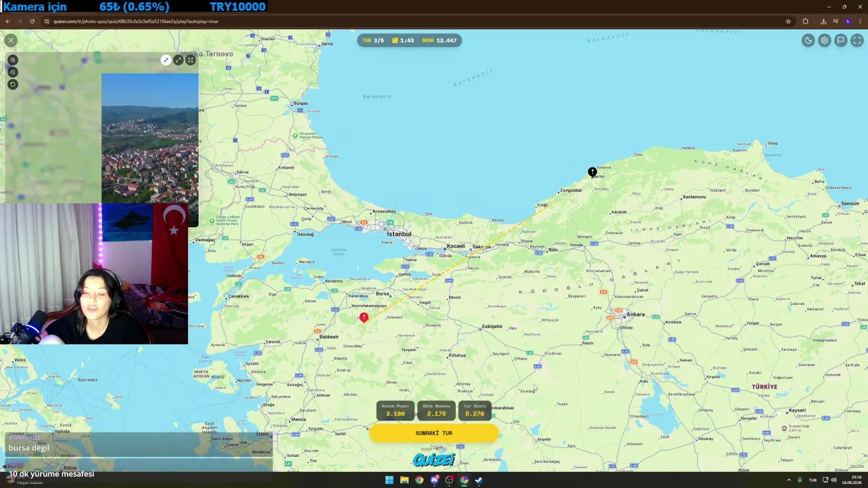Screen dimensions: 868x488
Task: Open File Explorer from the taskbar
Action: pos(404,480)
